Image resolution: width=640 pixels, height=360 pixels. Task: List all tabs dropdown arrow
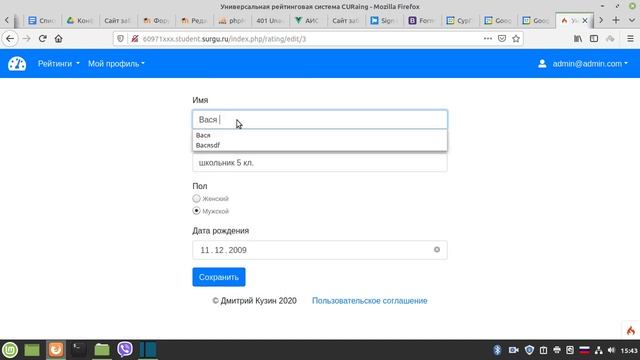click(x=631, y=20)
